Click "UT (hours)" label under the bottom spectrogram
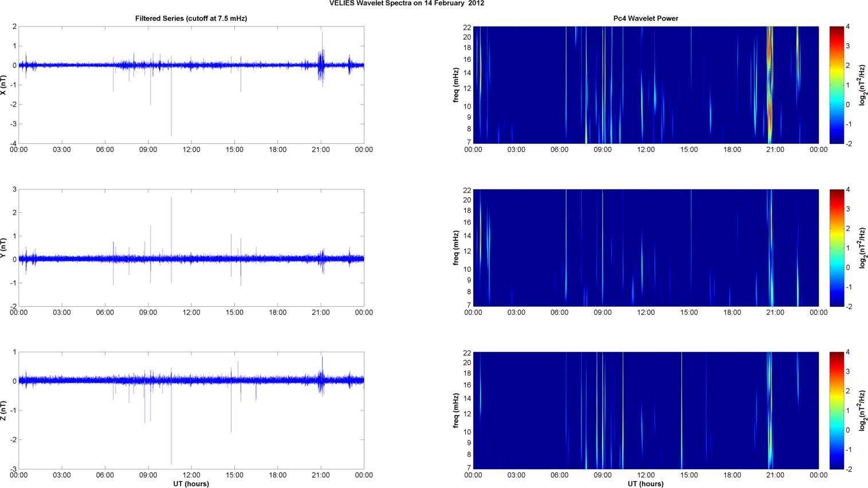 [x=646, y=484]
